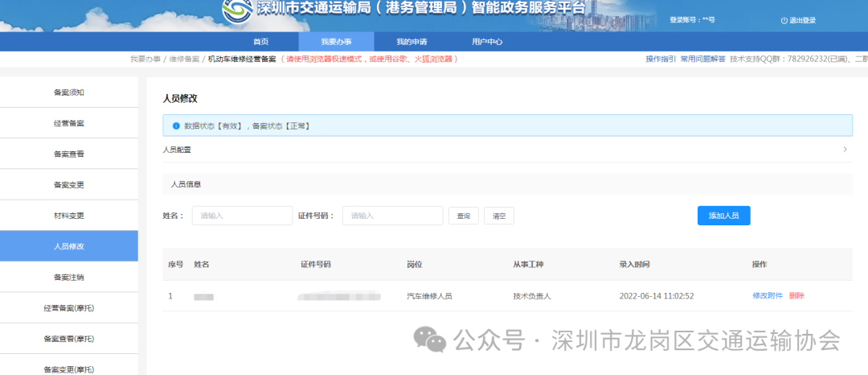Select 备案注销 in sidebar
868x375 pixels.
[x=68, y=277]
